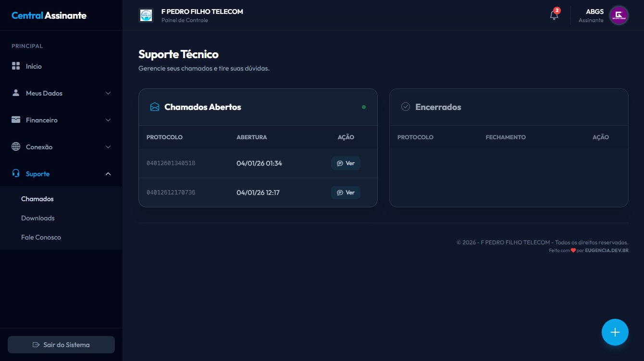This screenshot has width=644, height=361.
Task: Collapse the Suporte submenu chevron
Action: point(108,174)
